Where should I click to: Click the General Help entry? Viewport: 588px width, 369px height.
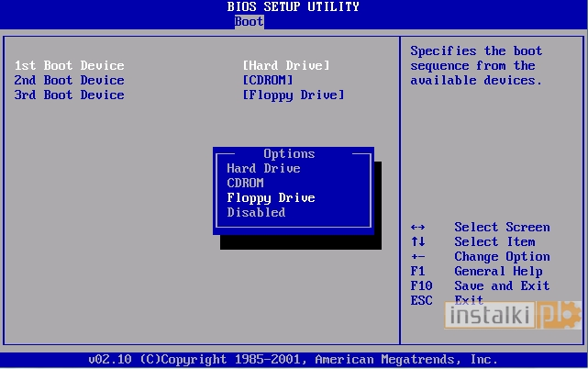click(x=498, y=271)
